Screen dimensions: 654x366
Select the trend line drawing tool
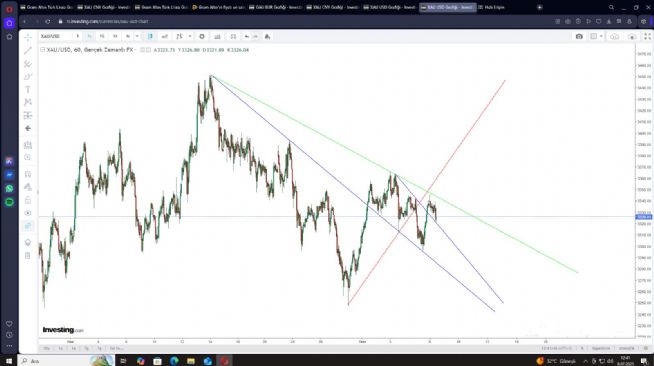tap(28, 50)
